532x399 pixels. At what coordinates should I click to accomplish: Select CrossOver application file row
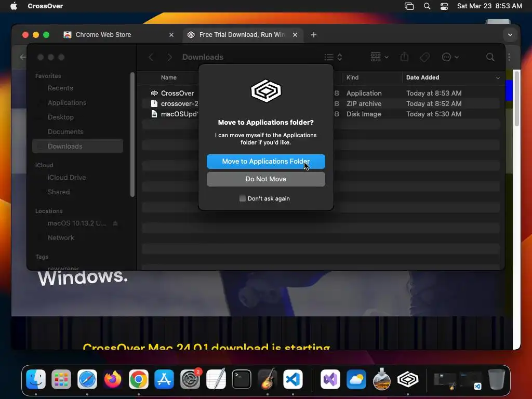321,93
